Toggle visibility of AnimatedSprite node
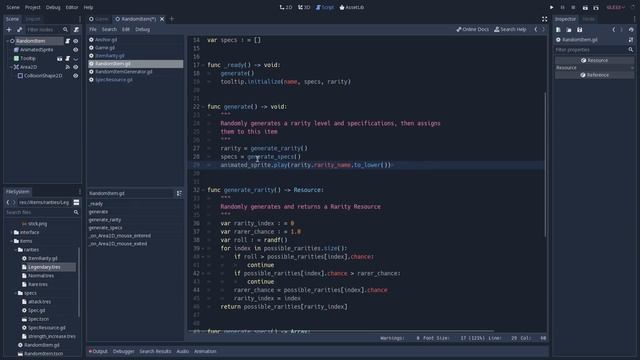Screen dimensions: 640x360 click(76, 50)
